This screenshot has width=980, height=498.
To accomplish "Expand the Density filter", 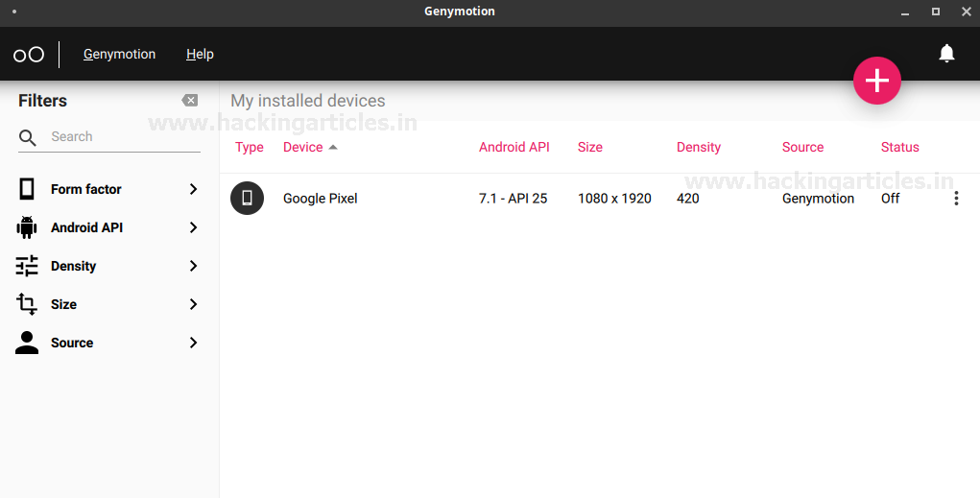I will (193, 266).
